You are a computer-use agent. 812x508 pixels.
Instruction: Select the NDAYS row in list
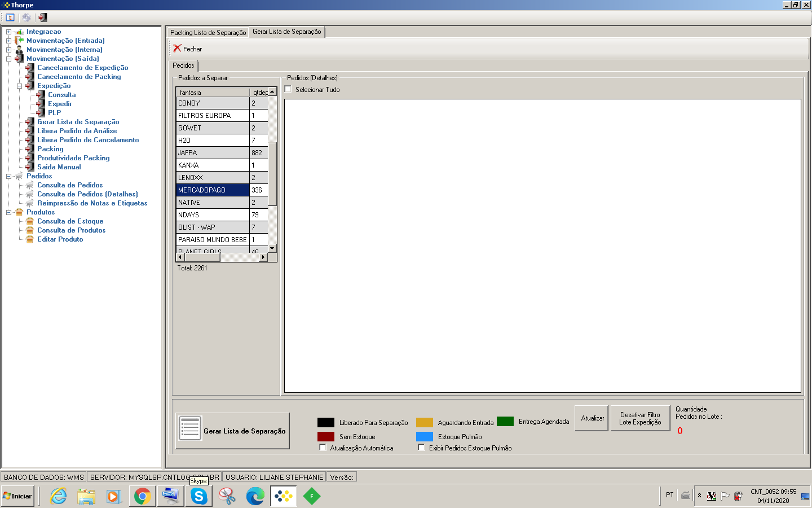click(222, 215)
